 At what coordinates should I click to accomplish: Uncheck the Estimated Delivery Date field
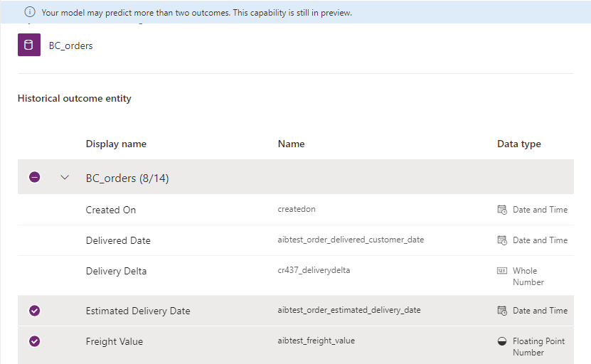pyautogui.click(x=35, y=311)
